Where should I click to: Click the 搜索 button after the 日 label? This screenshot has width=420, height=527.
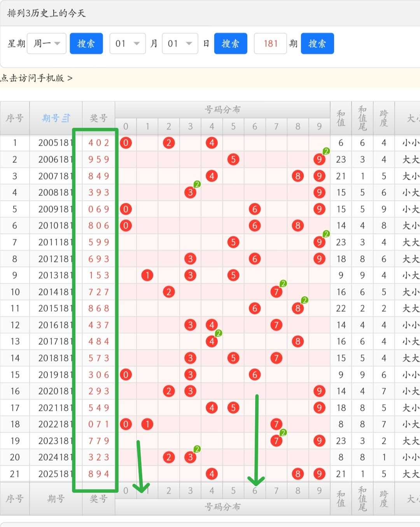(x=231, y=44)
